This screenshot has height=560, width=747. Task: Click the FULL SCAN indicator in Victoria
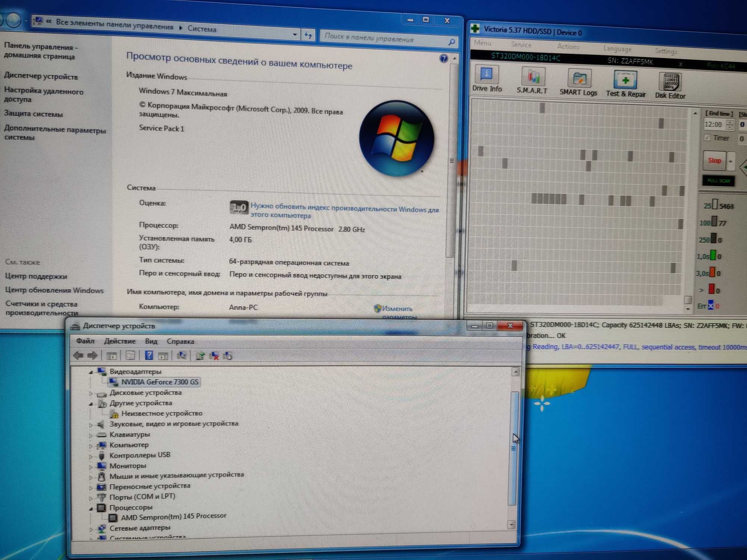(x=718, y=181)
